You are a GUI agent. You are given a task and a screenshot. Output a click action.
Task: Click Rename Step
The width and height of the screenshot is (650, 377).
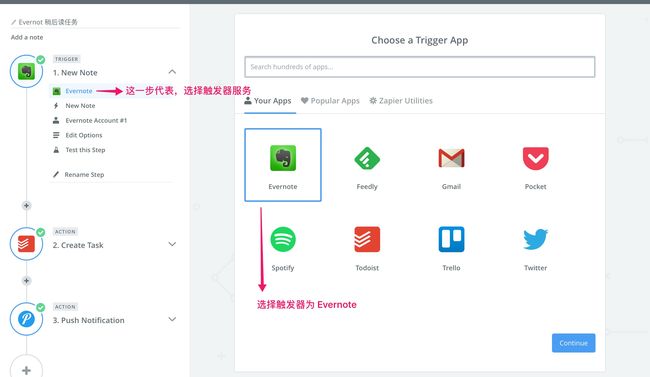(x=84, y=175)
